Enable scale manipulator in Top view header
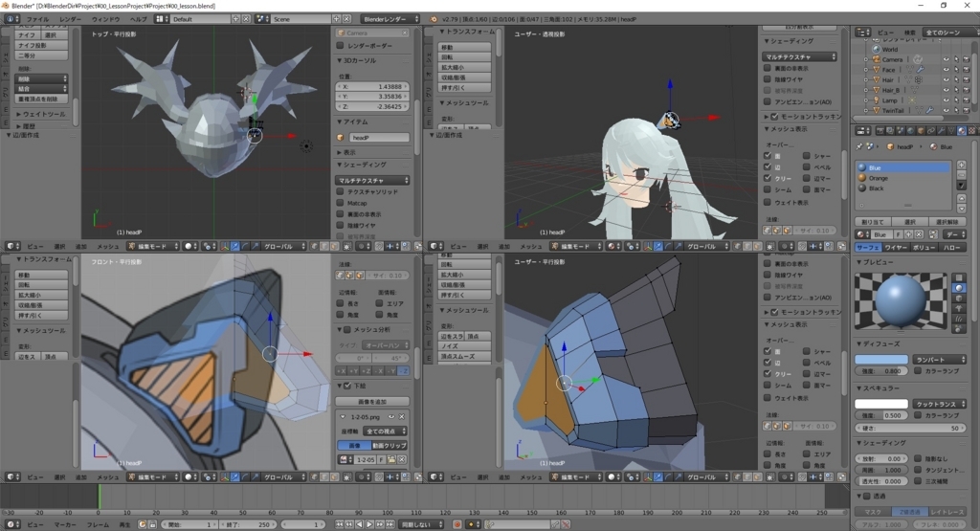Screen dimensions: 980x531 [x=255, y=246]
